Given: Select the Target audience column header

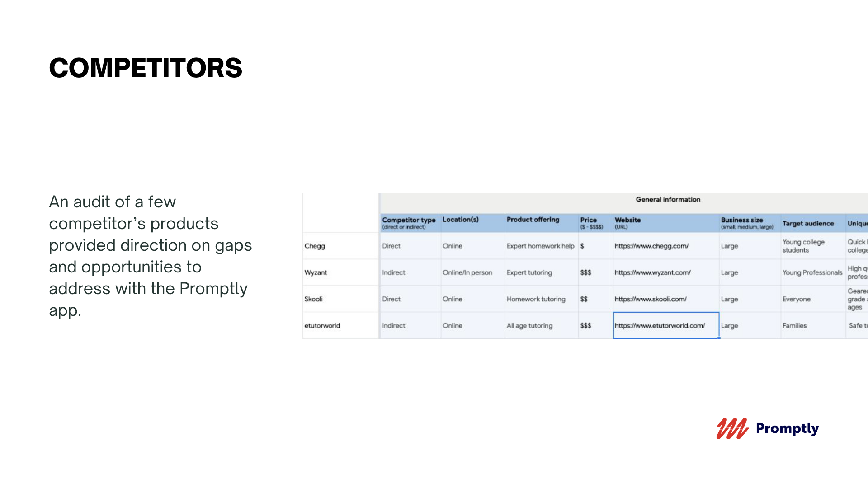Looking at the screenshot, I should 808,224.
